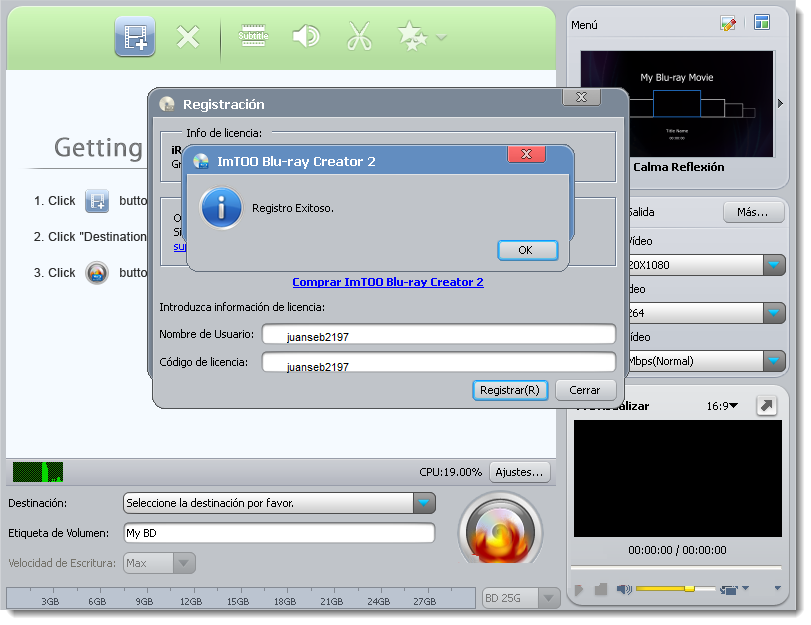This screenshot has height=625, width=811.
Task: Click the Edit menu pencil icon
Action: pos(728,23)
